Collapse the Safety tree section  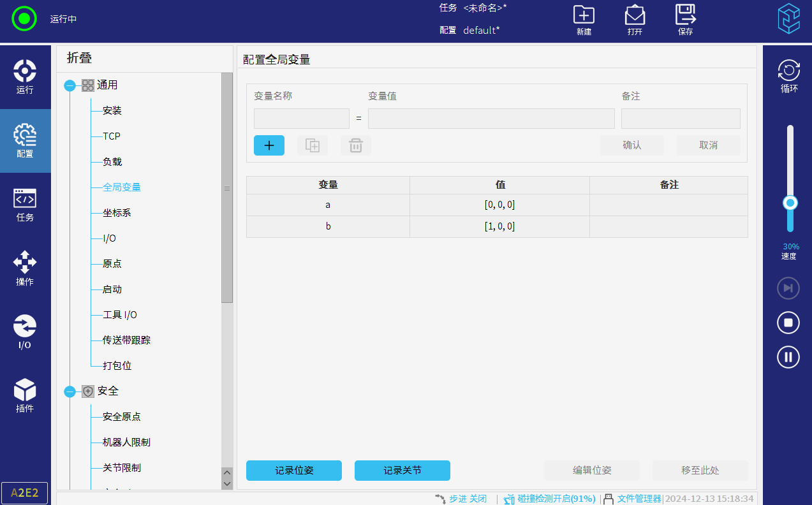(x=70, y=392)
